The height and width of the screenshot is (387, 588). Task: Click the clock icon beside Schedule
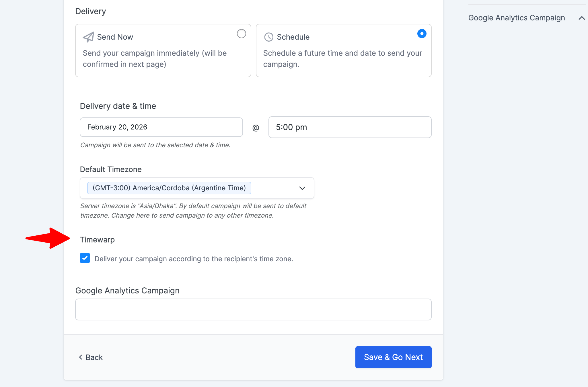point(268,37)
